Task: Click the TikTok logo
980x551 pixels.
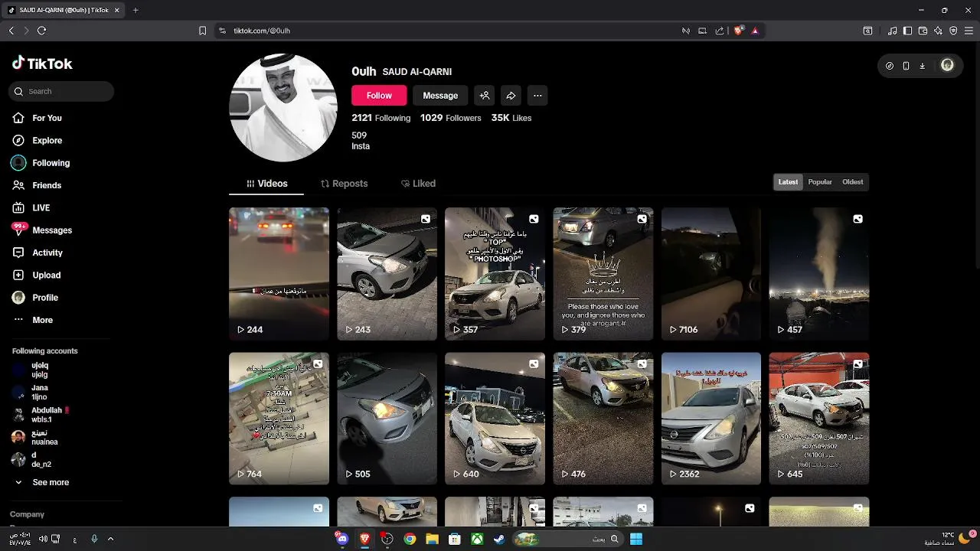Action: (42, 64)
